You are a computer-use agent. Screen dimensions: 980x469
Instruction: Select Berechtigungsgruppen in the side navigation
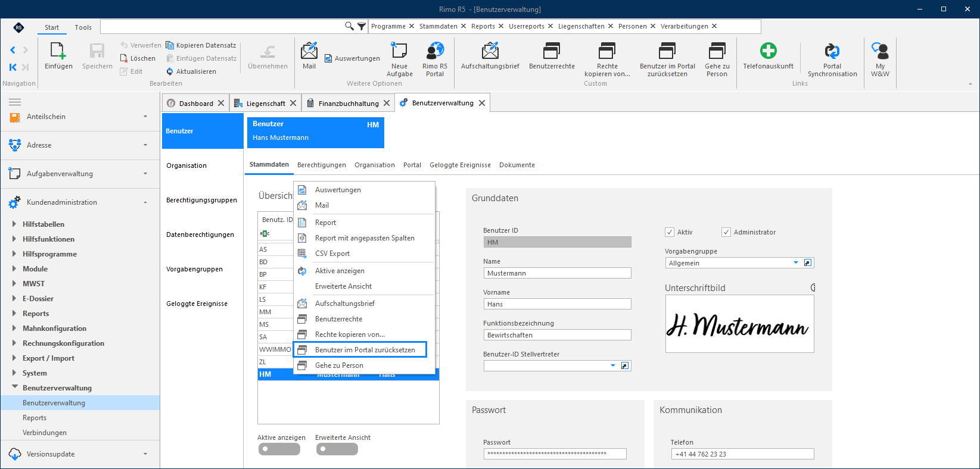click(x=201, y=200)
